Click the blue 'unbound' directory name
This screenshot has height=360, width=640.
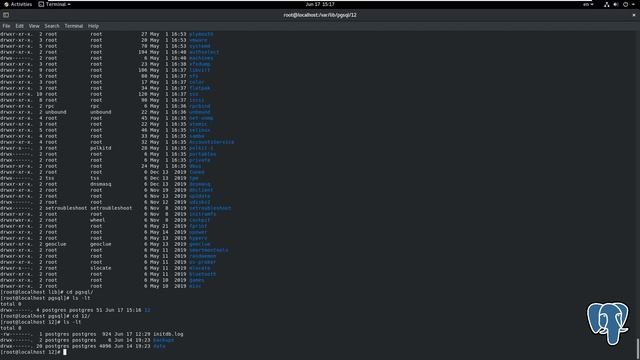200,112
